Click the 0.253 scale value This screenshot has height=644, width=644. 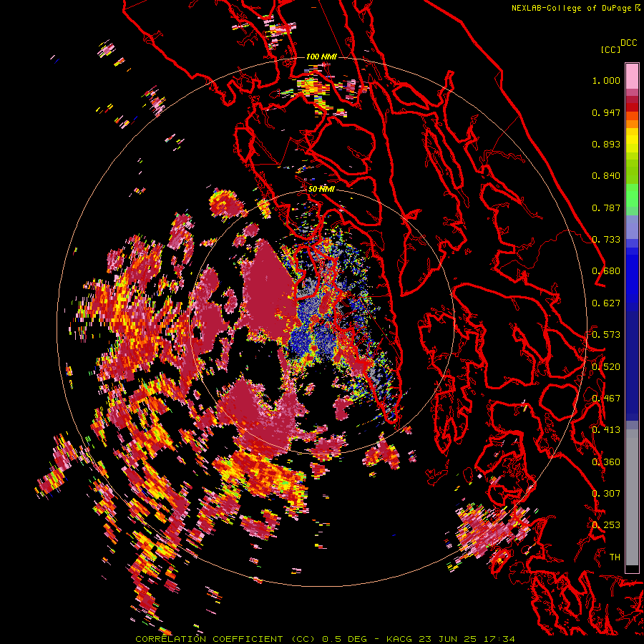(x=606, y=525)
